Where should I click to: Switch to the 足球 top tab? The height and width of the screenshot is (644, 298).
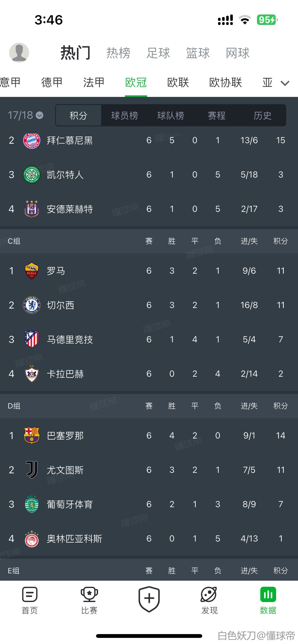[158, 53]
